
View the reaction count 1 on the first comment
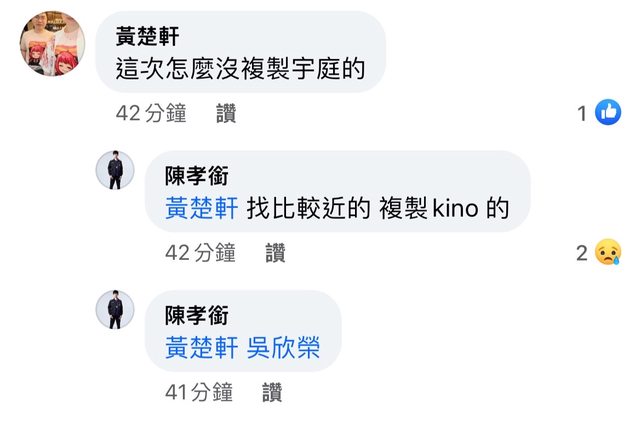coord(582,113)
